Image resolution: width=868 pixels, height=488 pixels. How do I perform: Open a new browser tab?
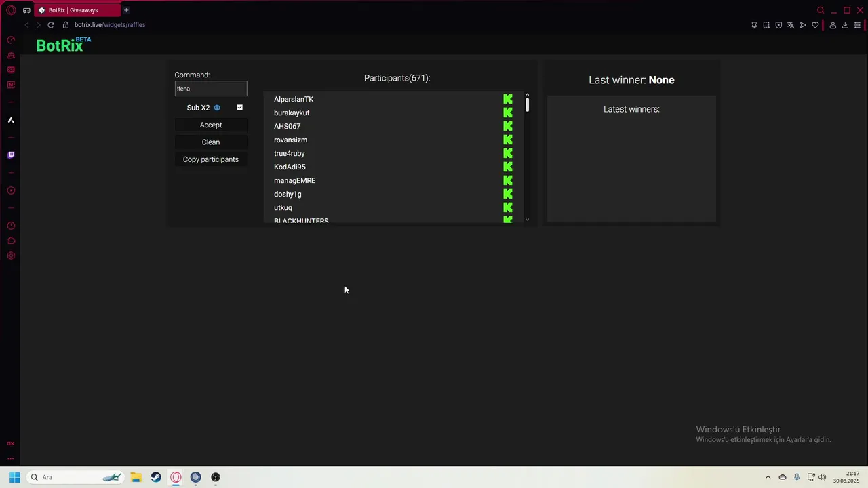point(126,10)
